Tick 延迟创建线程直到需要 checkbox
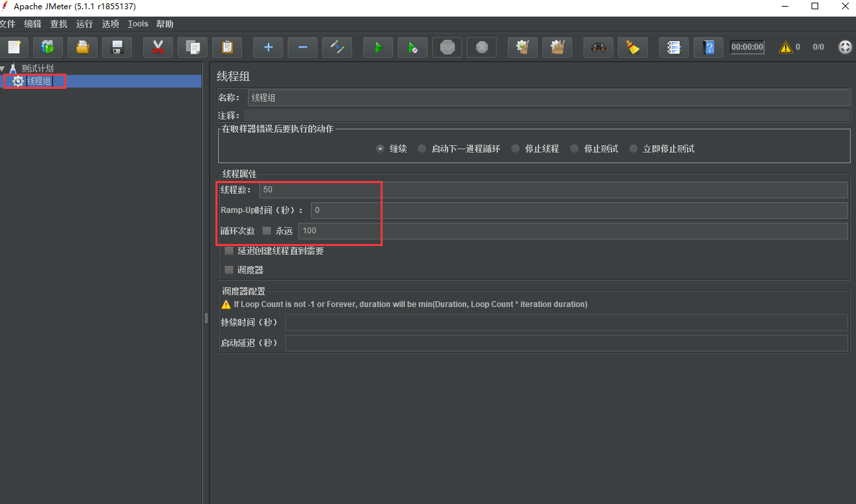This screenshot has width=856, height=504. [x=229, y=251]
